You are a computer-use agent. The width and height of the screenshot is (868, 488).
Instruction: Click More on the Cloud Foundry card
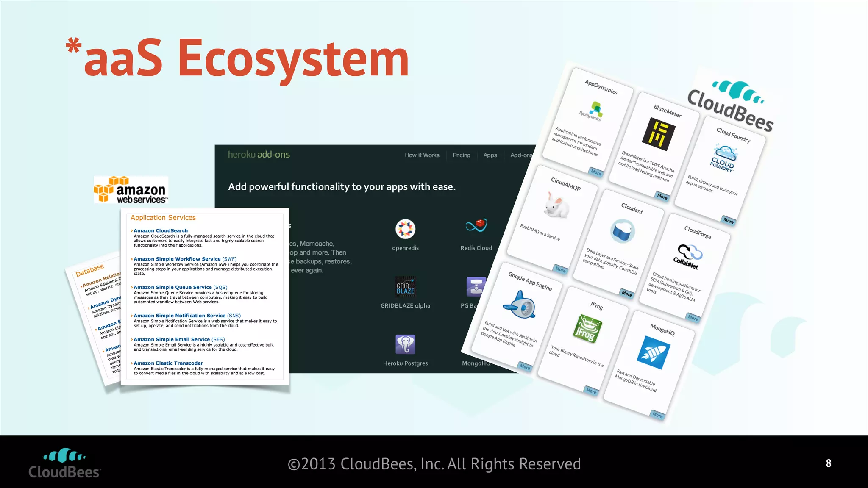[x=728, y=221]
